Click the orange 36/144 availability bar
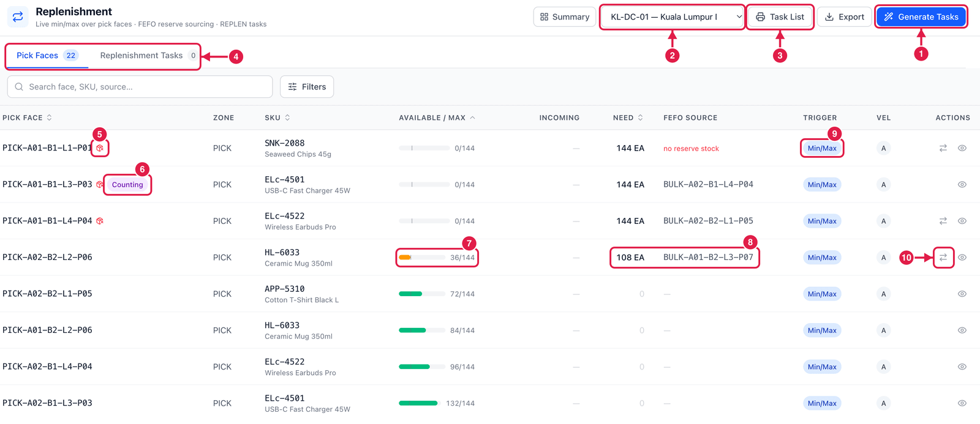This screenshot has height=424, width=980. point(422,258)
